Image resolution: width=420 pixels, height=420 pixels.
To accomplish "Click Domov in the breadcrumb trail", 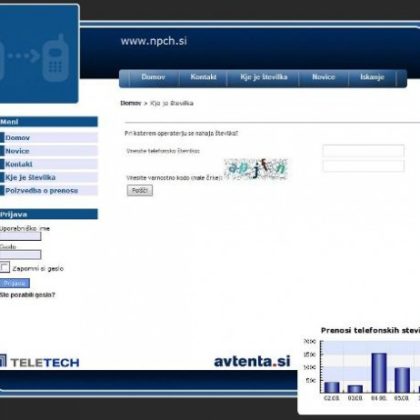I will click(131, 103).
